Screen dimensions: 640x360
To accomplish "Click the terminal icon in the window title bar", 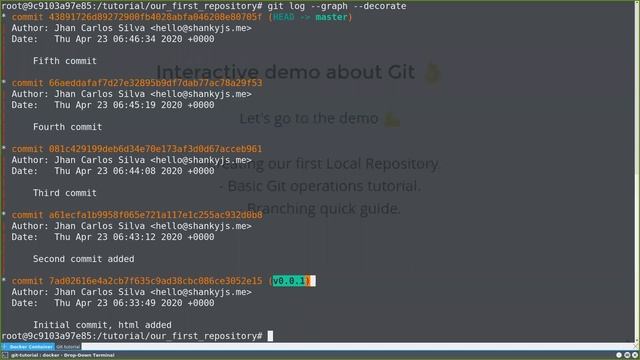I will [5, 356].
